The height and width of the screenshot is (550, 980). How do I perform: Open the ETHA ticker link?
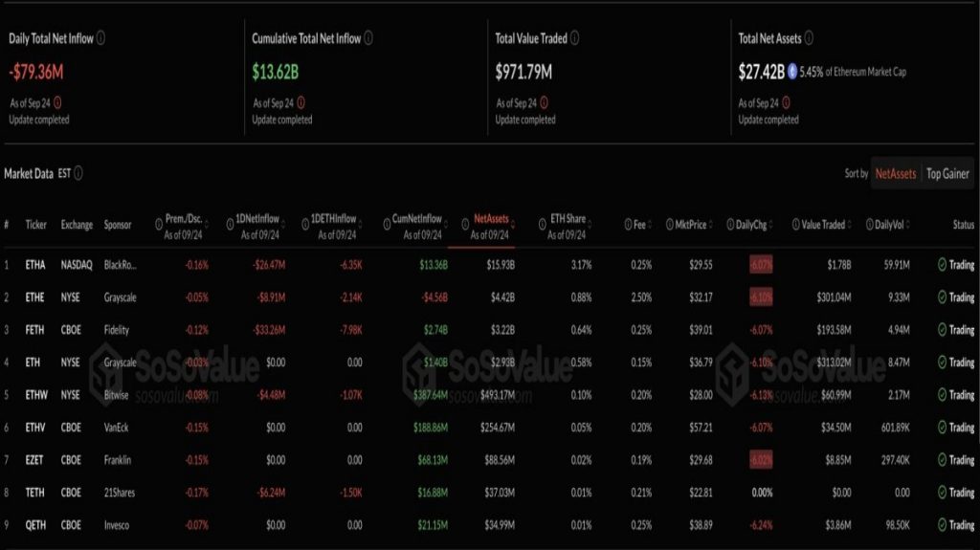(35, 265)
